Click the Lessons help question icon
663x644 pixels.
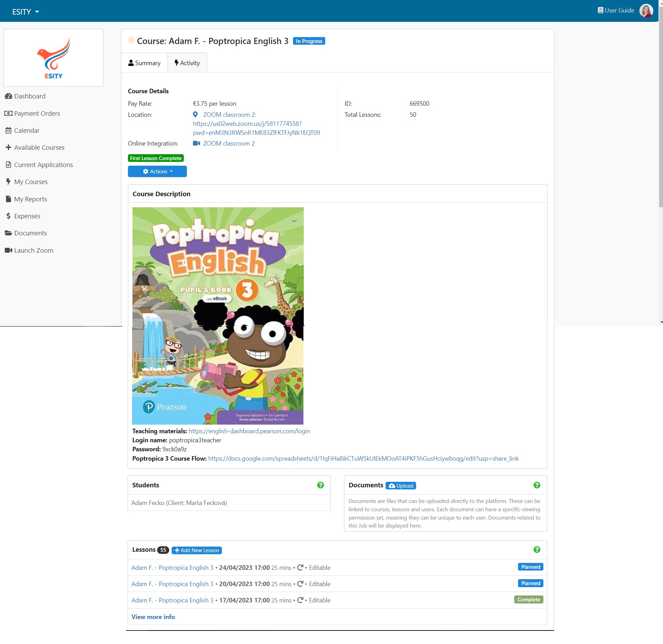(x=537, y=550)
